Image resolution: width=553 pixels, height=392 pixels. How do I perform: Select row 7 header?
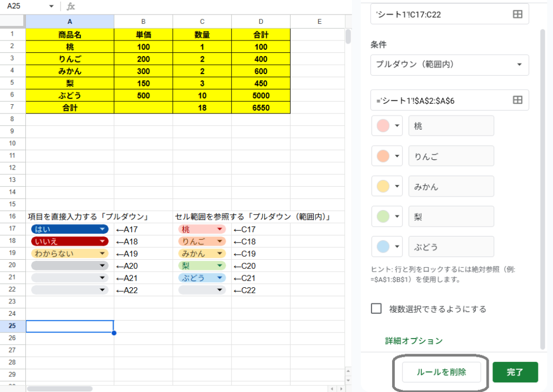[12, 107]
